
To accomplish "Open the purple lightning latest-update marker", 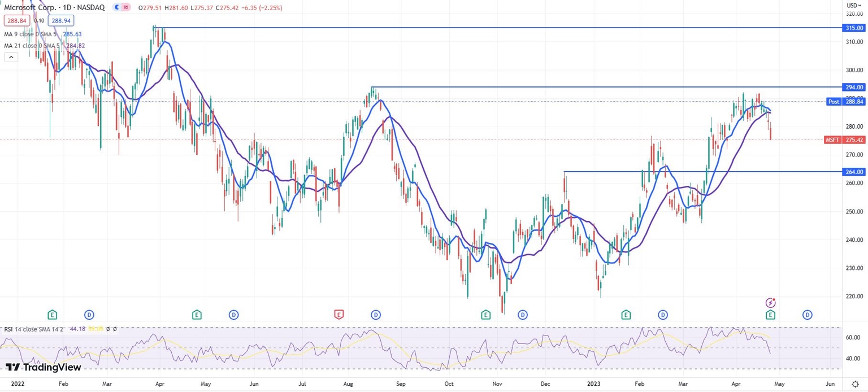I will [770, 303].
